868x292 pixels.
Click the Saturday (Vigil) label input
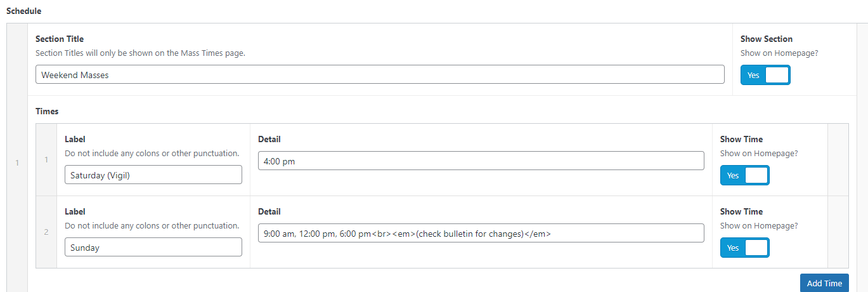[x=153, y=175]
